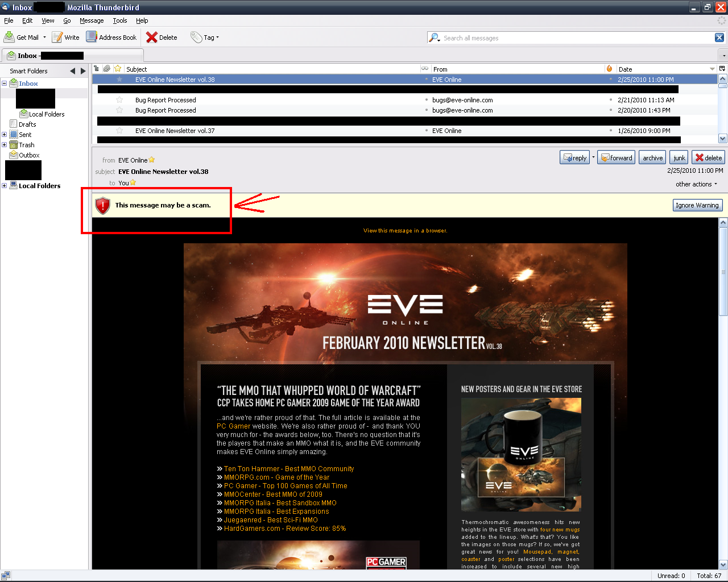Toggle read status of 2/21/2010 Bug Report
The width and height of the screenshot is (728, 582).
tap(426, 100)
